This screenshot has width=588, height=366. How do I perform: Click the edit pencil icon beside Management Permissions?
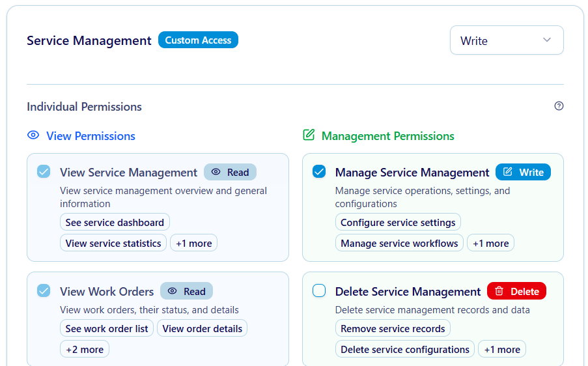click(x=309, y=135)
